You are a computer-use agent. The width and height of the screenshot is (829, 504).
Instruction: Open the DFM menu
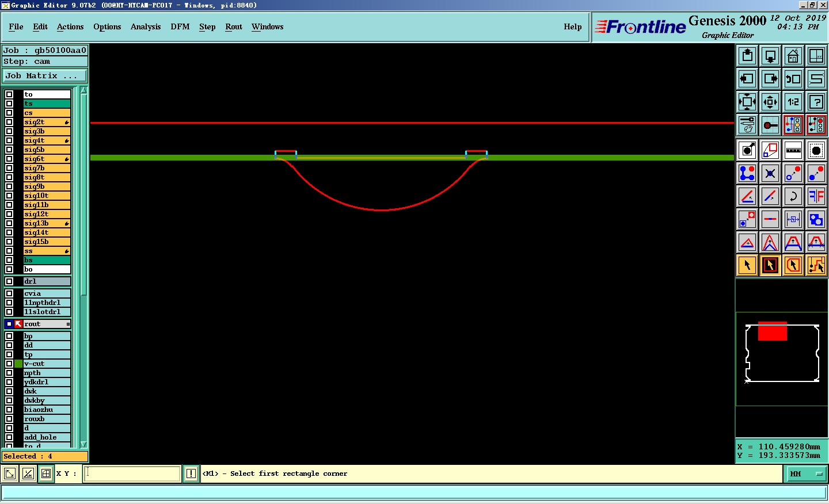(180, 26)
